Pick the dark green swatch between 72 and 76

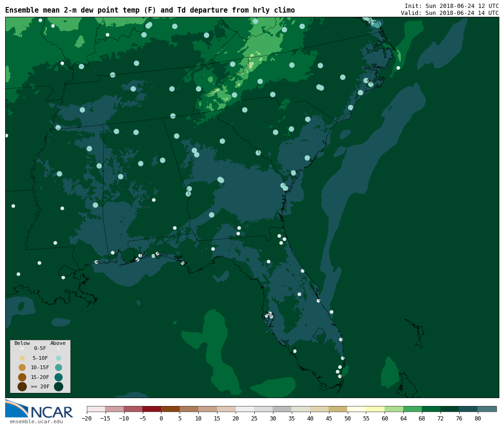(450, 409)
